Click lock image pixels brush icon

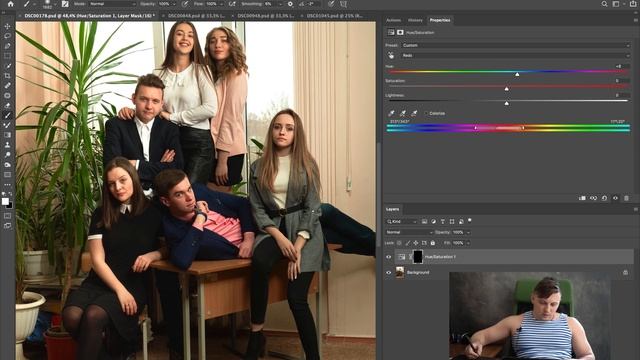coord(407,243)
